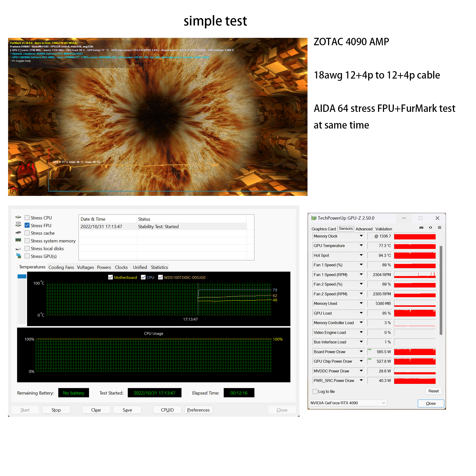The image size is (476, 476).
Task: Click the Stress CPU chip icon
Action: click(x=18, y=217)
